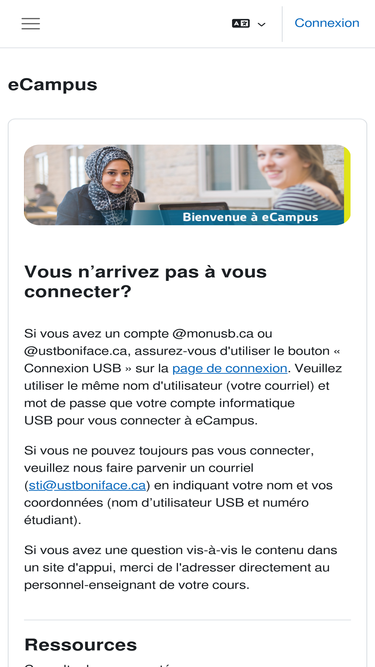Click the Ressources section heading
The image size is (375, 667).
pos(80,645)
